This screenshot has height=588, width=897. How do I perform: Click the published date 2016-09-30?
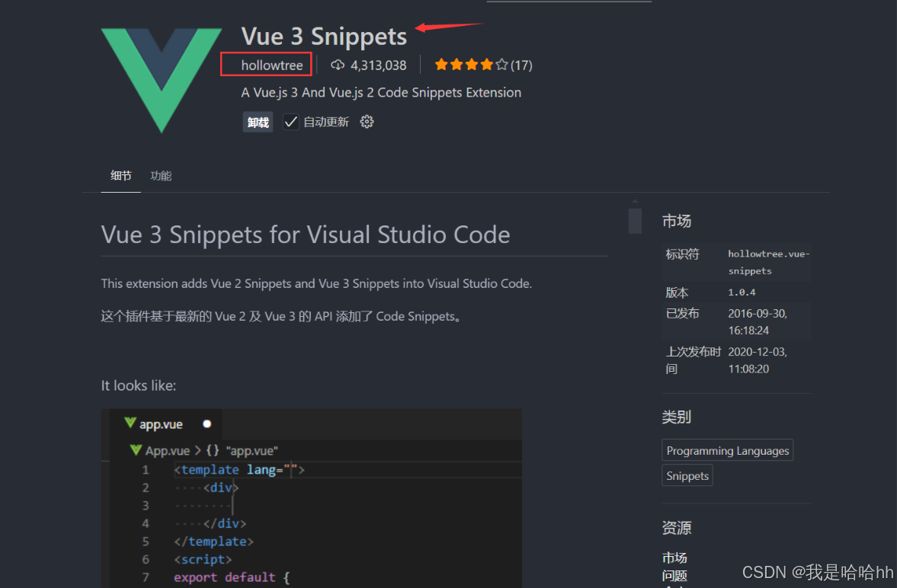click(x=757, y=321)
